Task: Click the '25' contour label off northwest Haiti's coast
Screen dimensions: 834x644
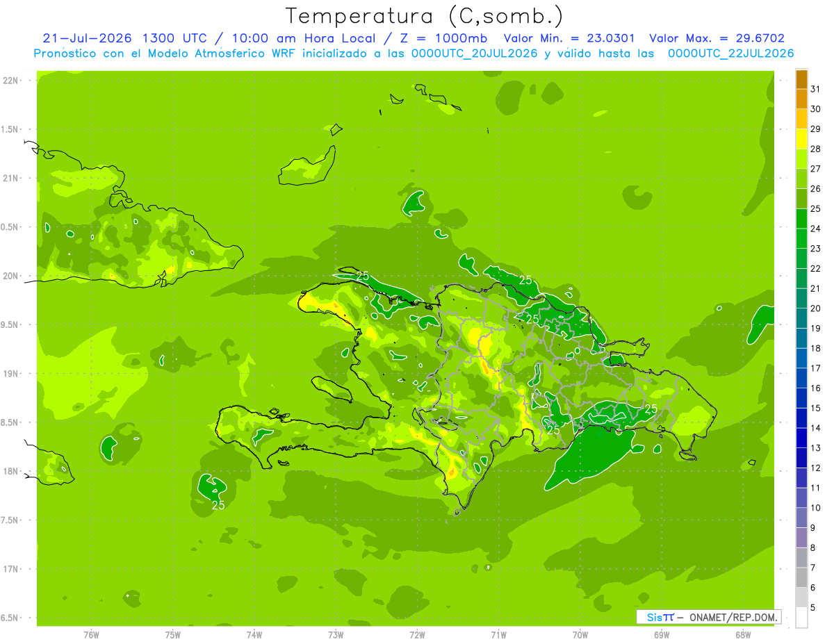Action: click(362, 276)
